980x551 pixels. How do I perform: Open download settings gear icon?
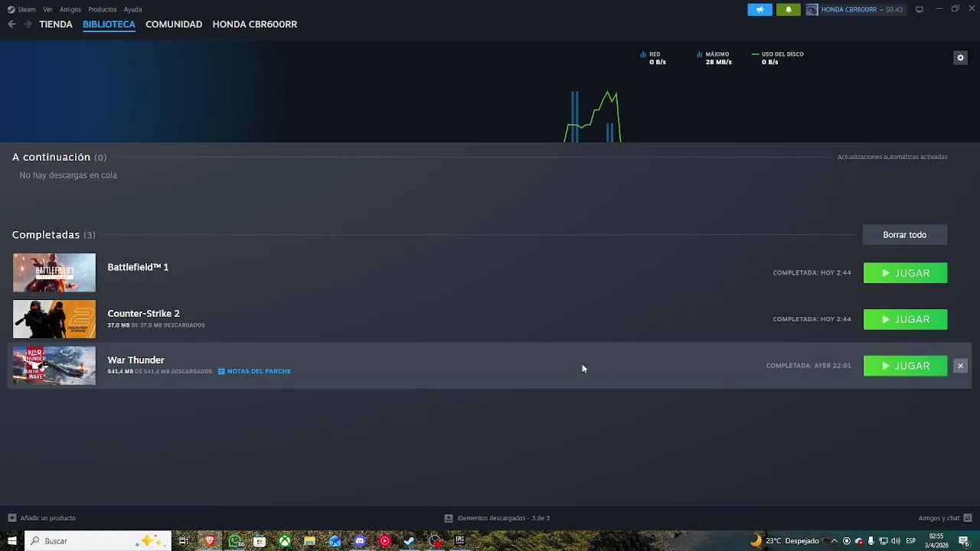point(960,57)
